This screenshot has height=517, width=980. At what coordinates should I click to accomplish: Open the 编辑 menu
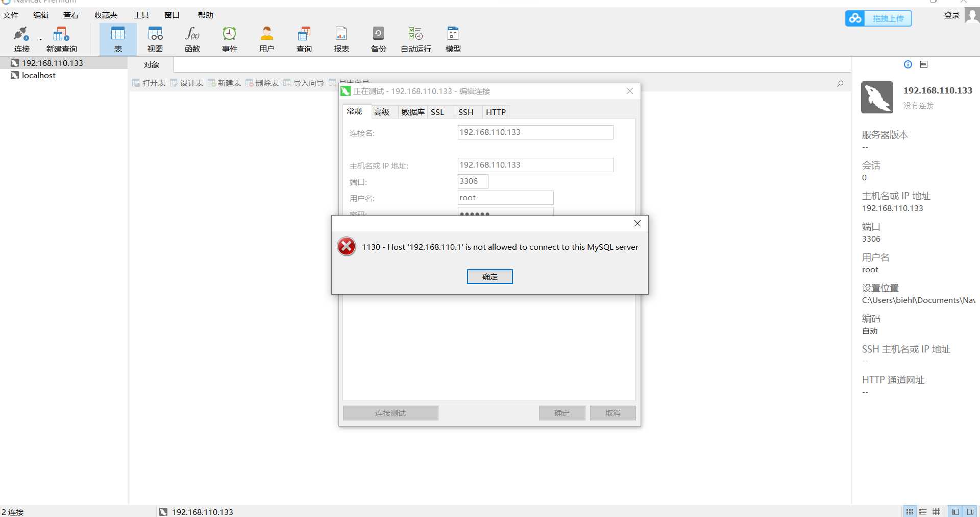41,15
